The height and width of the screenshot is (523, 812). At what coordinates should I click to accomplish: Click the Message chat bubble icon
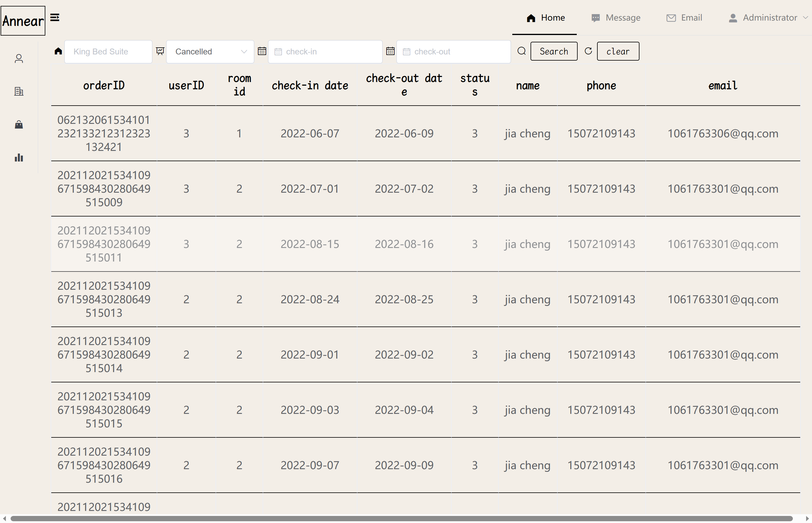pyautogui.click(x=596, y=18)
